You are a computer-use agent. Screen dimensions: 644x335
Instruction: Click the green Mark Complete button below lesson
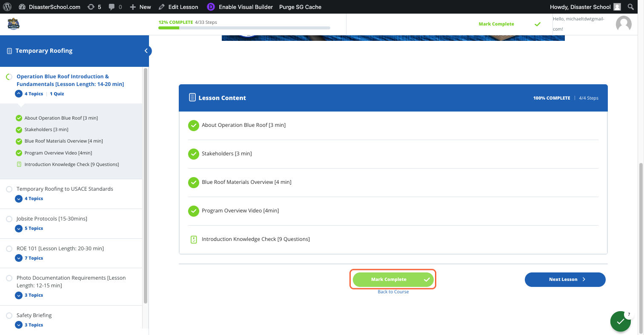(393, 279)
